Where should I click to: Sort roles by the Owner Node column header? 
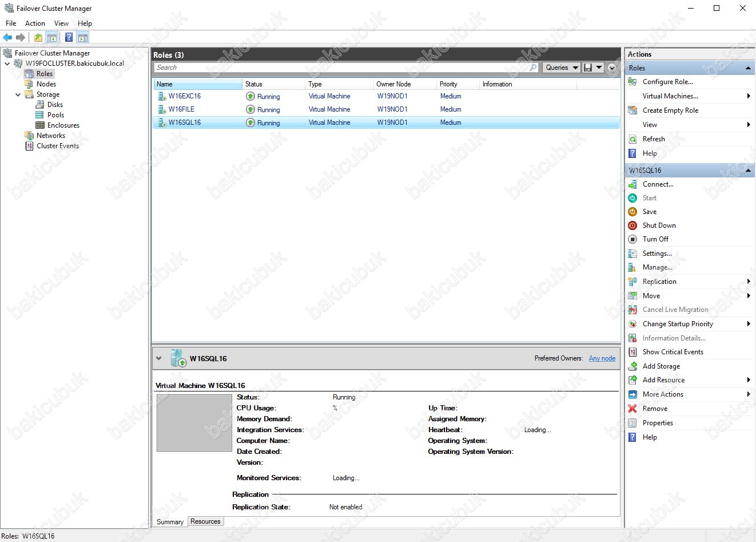[x=404, y=84]
